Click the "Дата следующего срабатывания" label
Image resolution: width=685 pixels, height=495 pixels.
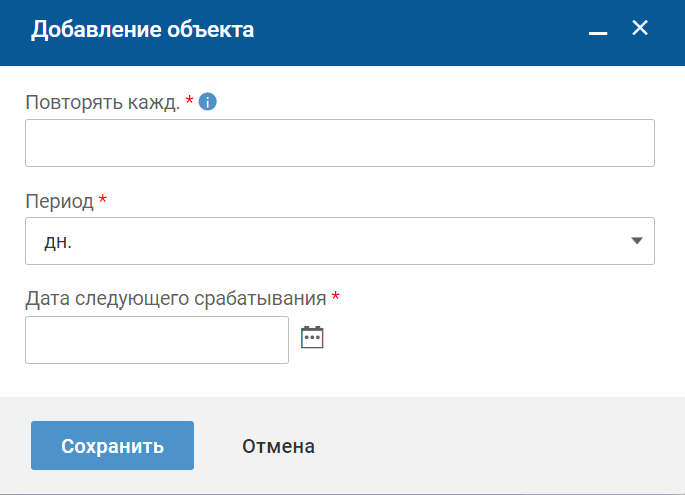click(175, 298)
